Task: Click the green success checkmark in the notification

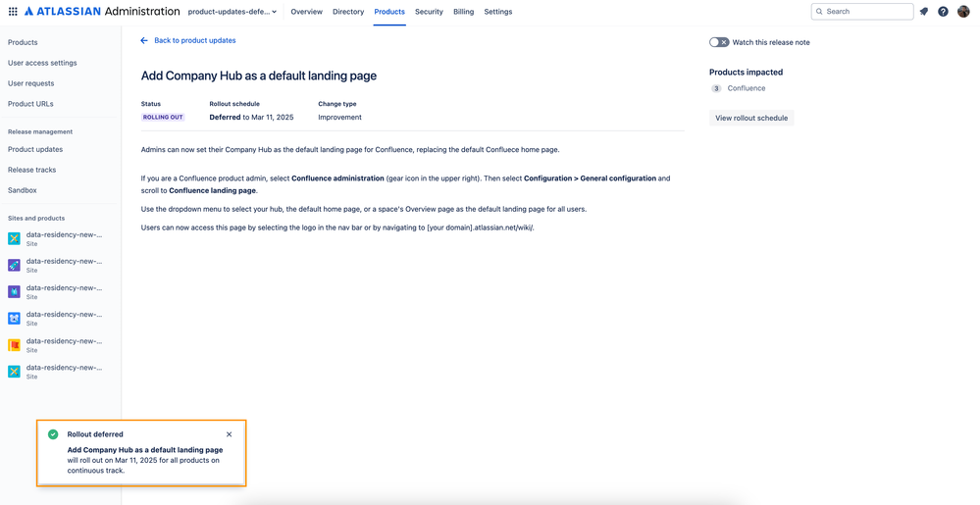Action: [53, 434]
